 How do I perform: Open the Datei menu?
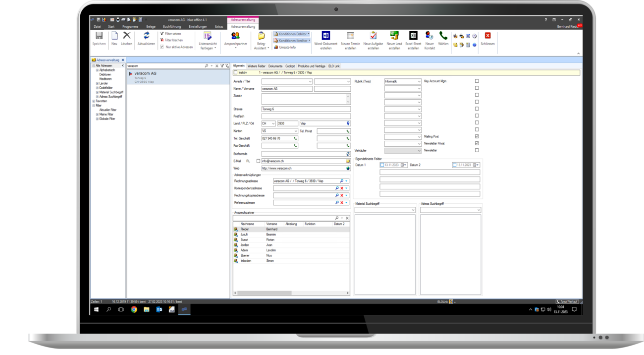point(97,26)
